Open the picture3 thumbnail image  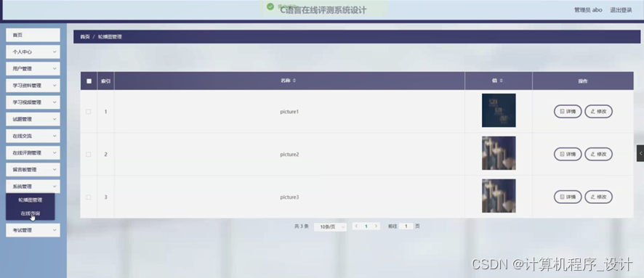point(499,195)
